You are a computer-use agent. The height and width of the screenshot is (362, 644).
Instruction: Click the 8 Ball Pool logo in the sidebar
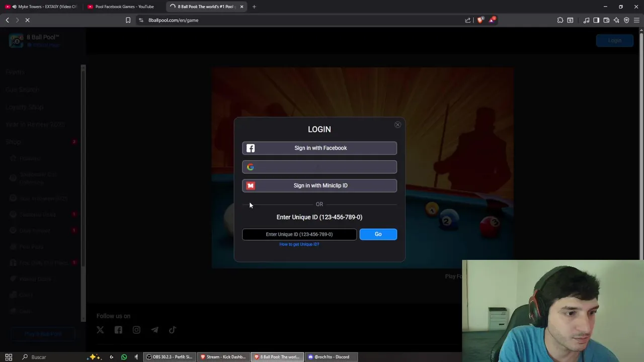point(16,40)
